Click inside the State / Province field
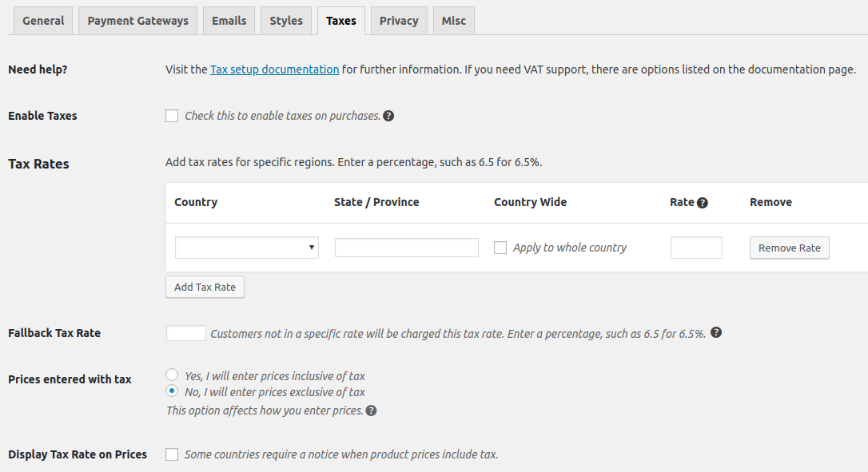The image size is (868, 472). 406,248
